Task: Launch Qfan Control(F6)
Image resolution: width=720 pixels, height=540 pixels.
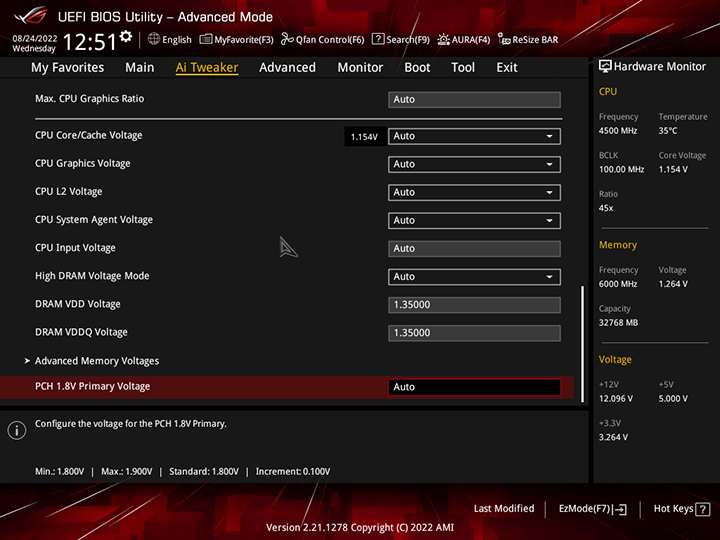Action: (323, 40)
